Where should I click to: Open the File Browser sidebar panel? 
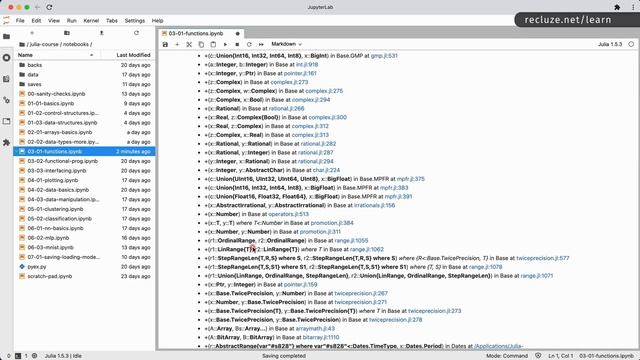7,37
